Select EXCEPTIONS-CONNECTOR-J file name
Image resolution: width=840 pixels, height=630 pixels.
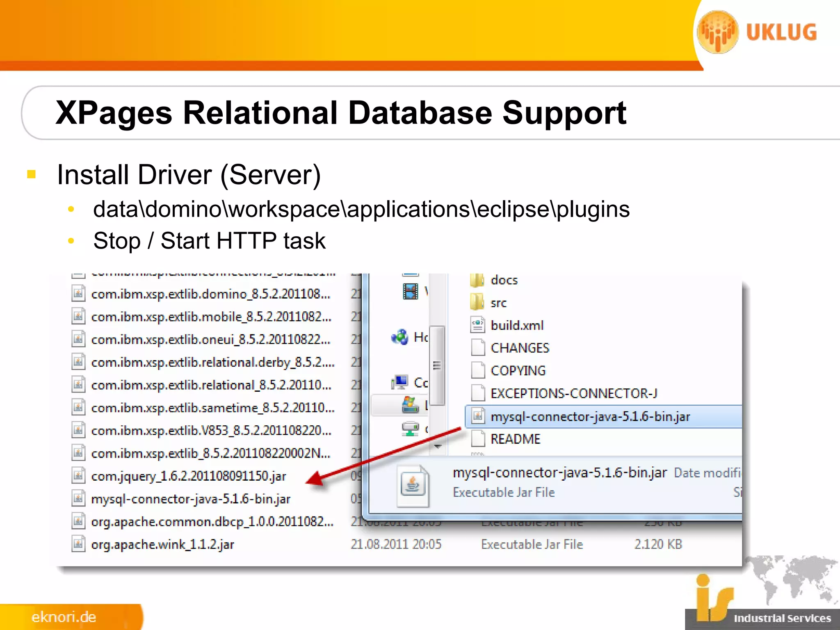(574, 393)
